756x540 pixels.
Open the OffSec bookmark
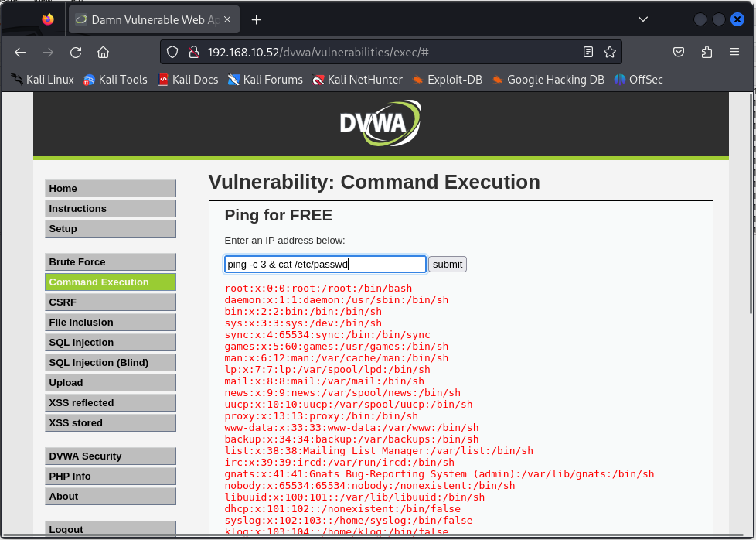click(639, 80)
